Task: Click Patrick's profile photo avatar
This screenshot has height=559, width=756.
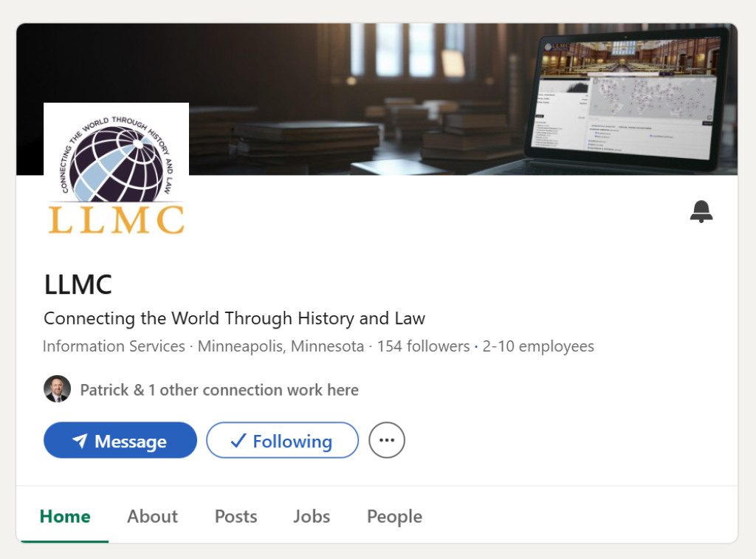Action: pyautogui.click(x=58, y=388)
